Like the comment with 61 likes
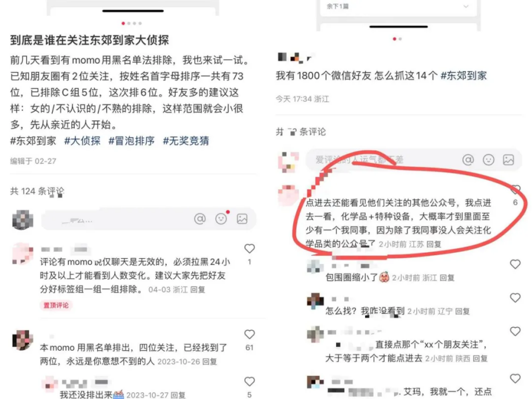The width and height of the screenshot is (532, 399). point(249,335)
